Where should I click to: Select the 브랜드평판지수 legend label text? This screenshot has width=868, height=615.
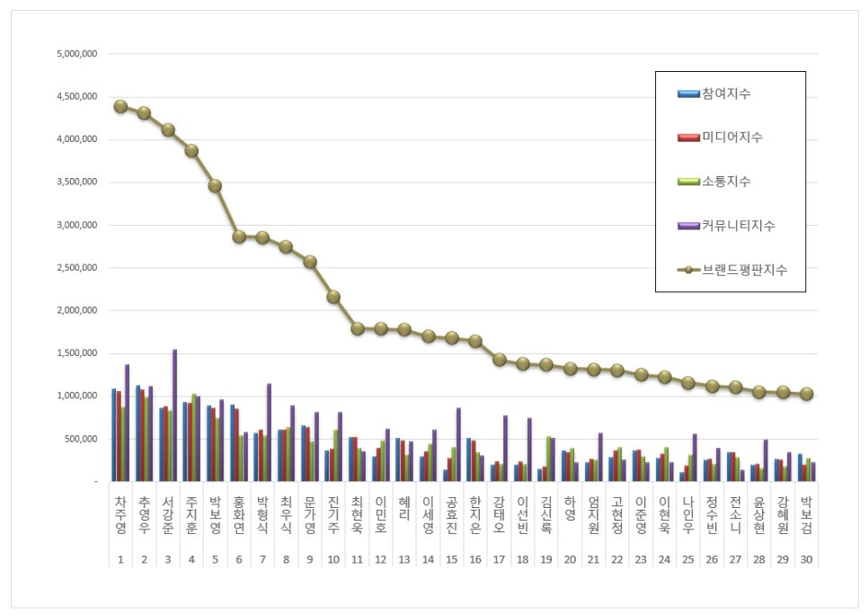[x=747, y=269]
